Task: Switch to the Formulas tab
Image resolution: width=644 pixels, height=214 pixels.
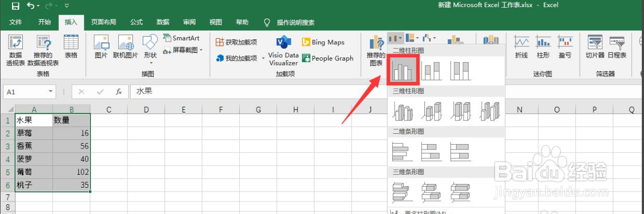Action: coord(136,22)
